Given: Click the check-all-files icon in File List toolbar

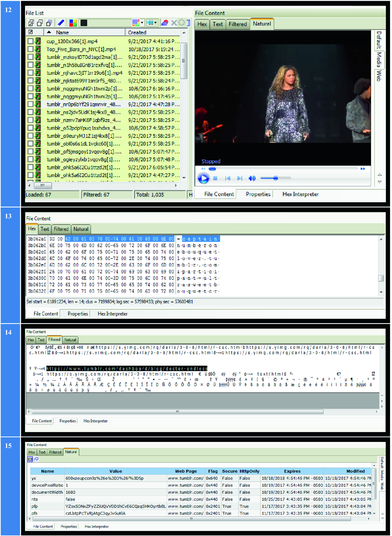Looking at the screenshot, I should (x=31, y=23).
